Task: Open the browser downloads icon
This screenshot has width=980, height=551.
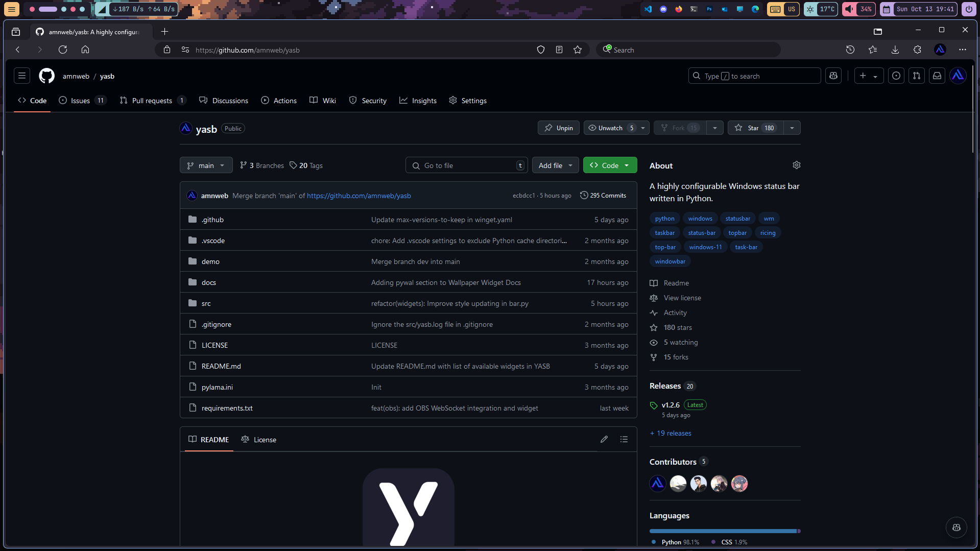Action: pos(895,50)
